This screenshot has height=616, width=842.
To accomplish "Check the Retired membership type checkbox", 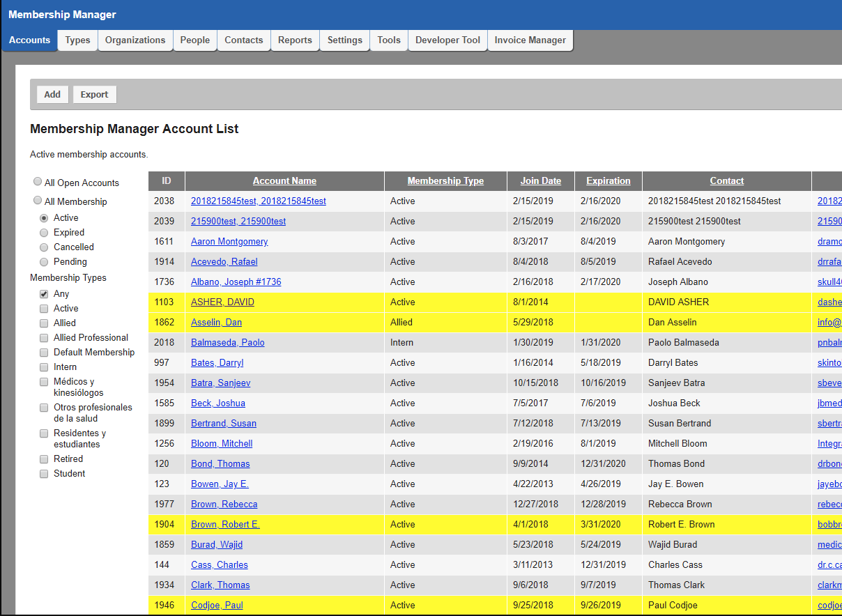I will [44, 459].
